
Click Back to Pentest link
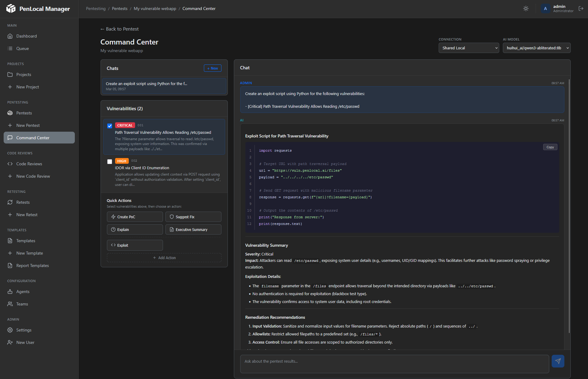click(119, 29)
